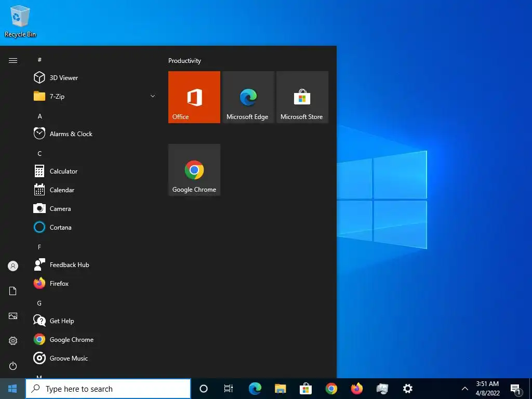
Task: Open the user account icon in Start sidebar
Action: pyautogui.click(x=13, y=266)
